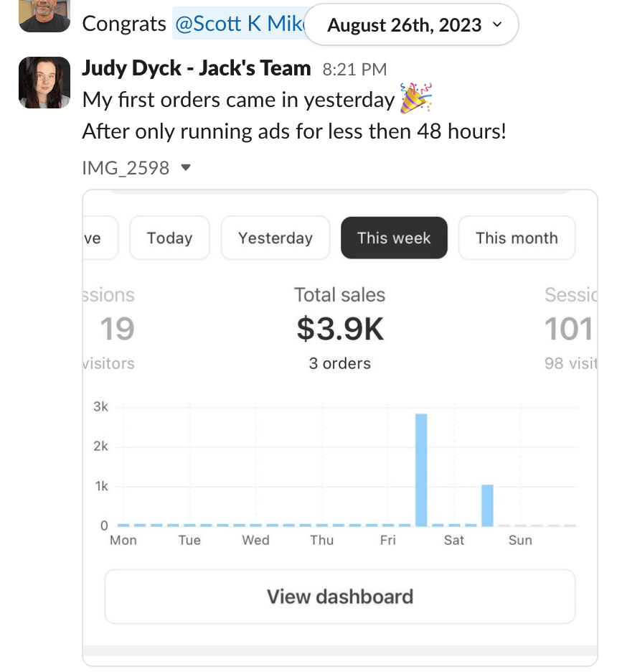617x672 pixels.
Task: Collapse the IMG_2598 attachment with the caret
Action: (x=186, y=168)
